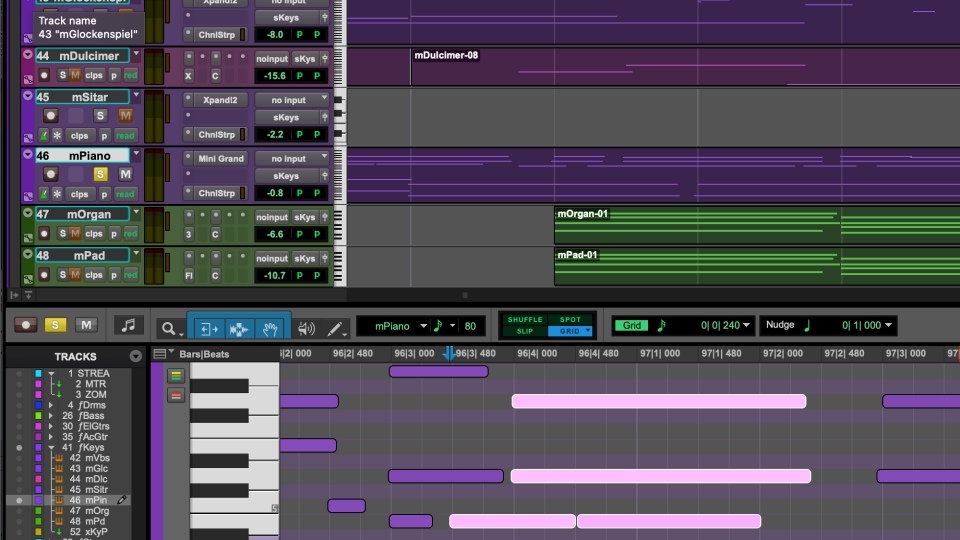Image resolution: width=960 pixels, height=540 pixels.
Task: Click color swatch of 35 ƒAcGtr track
Action: pyautogui.click(x=38, y=437)
